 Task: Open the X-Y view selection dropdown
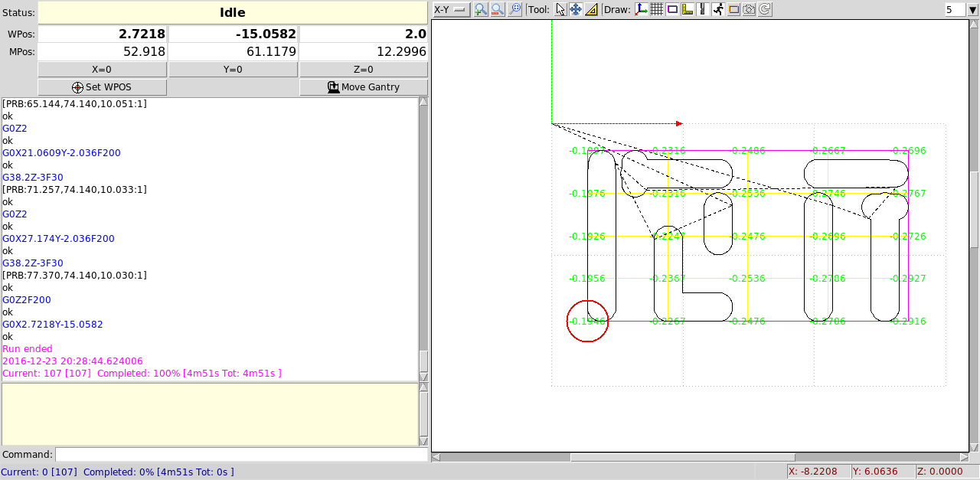[451, 9]
